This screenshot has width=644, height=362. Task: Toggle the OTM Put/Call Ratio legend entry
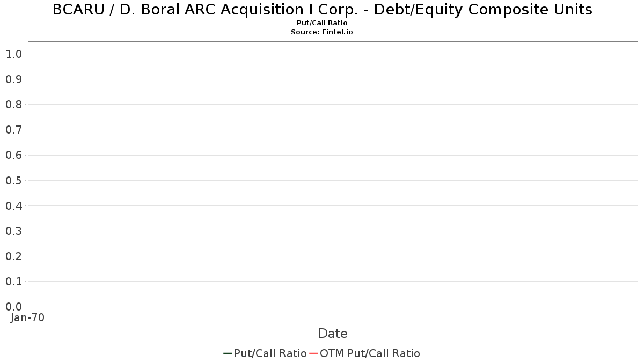[365, 353]
